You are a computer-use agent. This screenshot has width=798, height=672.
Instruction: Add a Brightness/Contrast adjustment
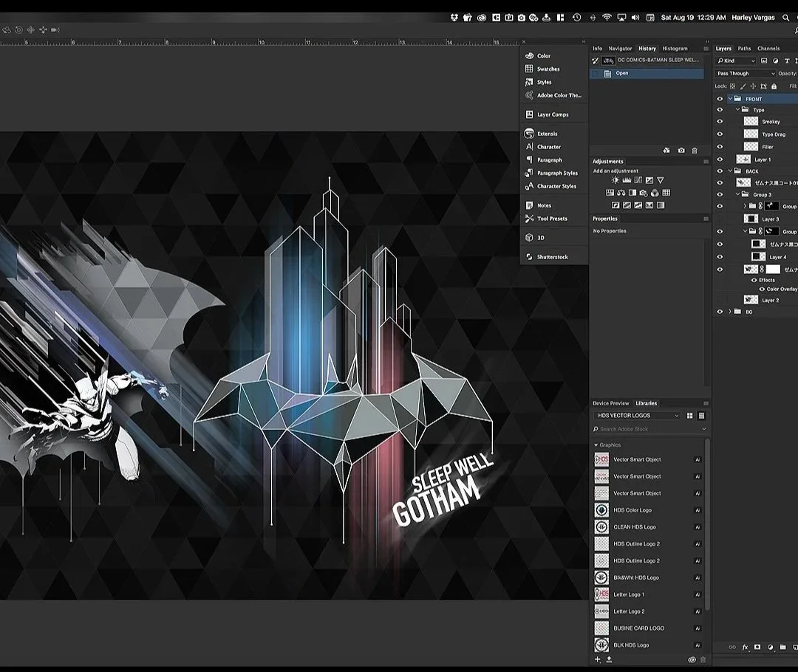pos(615,180)
